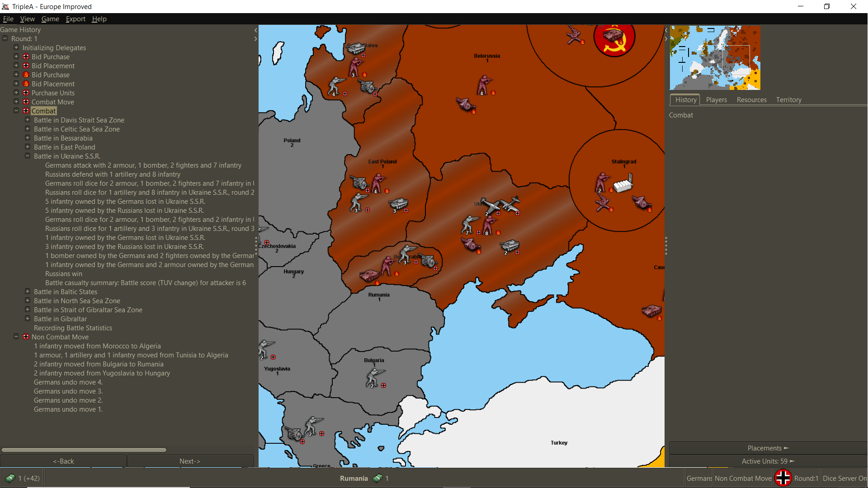868x488 pixels.
Task: Click the Russian tank near Caucasus
Action: click(651, 311)
